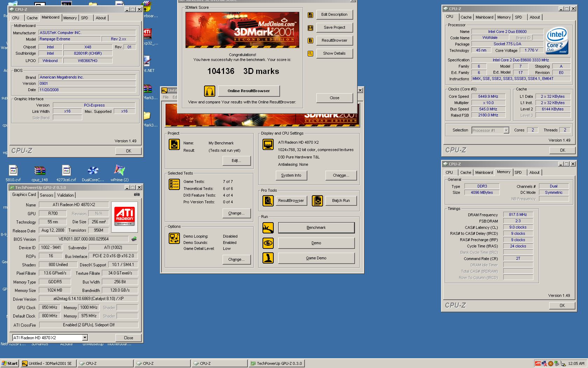Screen dimensions: 588x368
Task: Click the ResultBrowser icon beside its button in score dialog
Action: (310, 41)
